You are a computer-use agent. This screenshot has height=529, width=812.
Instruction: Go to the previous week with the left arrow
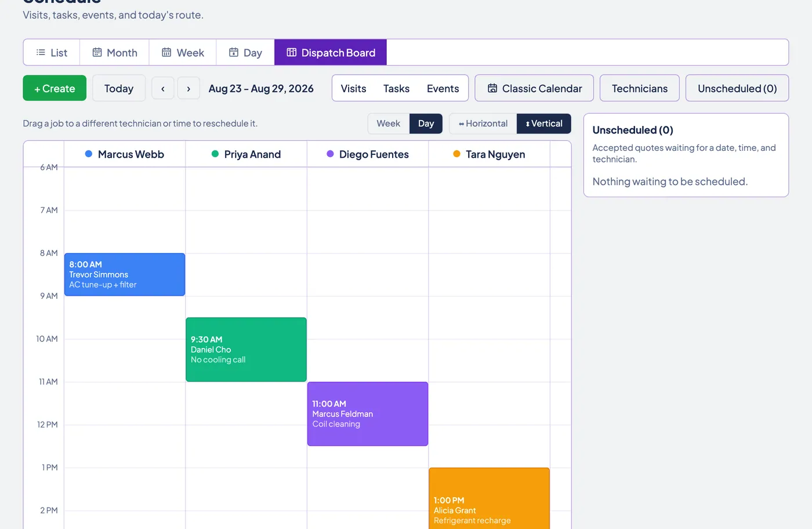pos(163,89)
